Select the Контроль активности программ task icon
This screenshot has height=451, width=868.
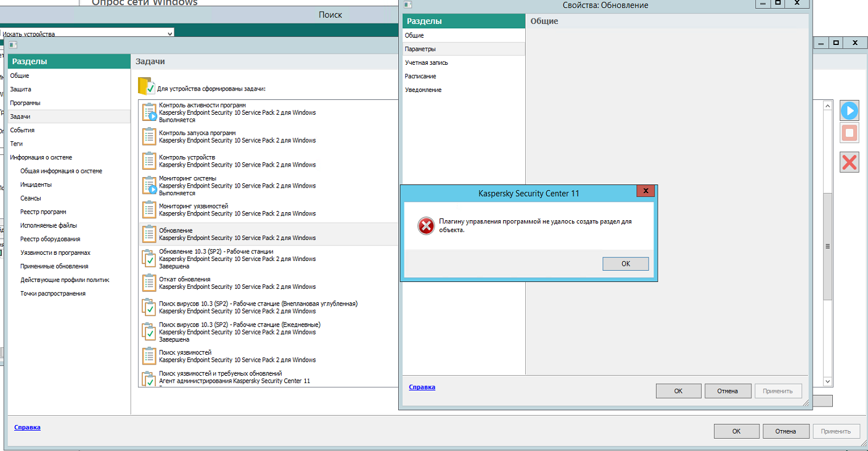149,113
